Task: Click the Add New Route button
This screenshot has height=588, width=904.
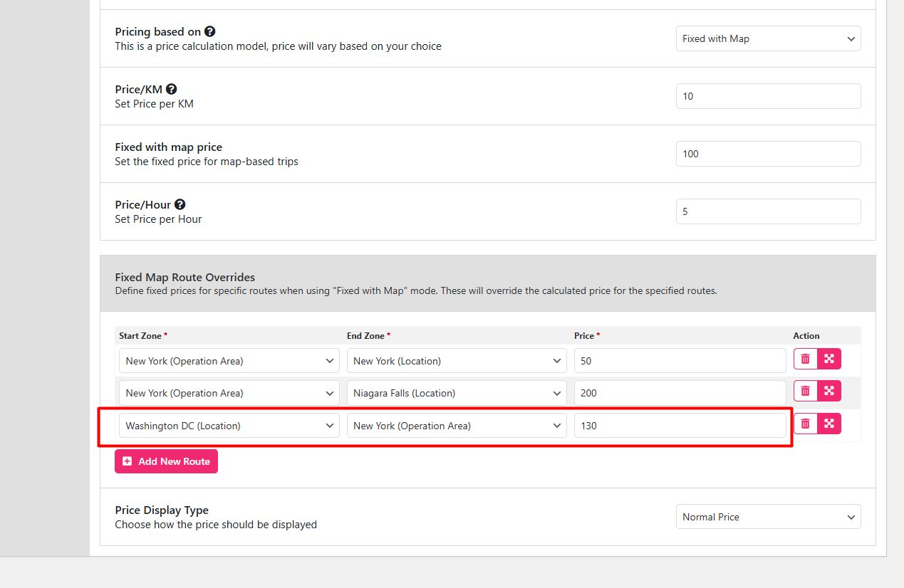Action: coord(166,461)
